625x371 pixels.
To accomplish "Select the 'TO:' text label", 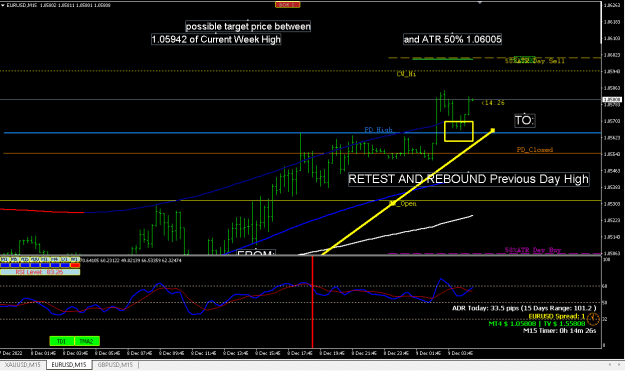I will coord(525,120).
